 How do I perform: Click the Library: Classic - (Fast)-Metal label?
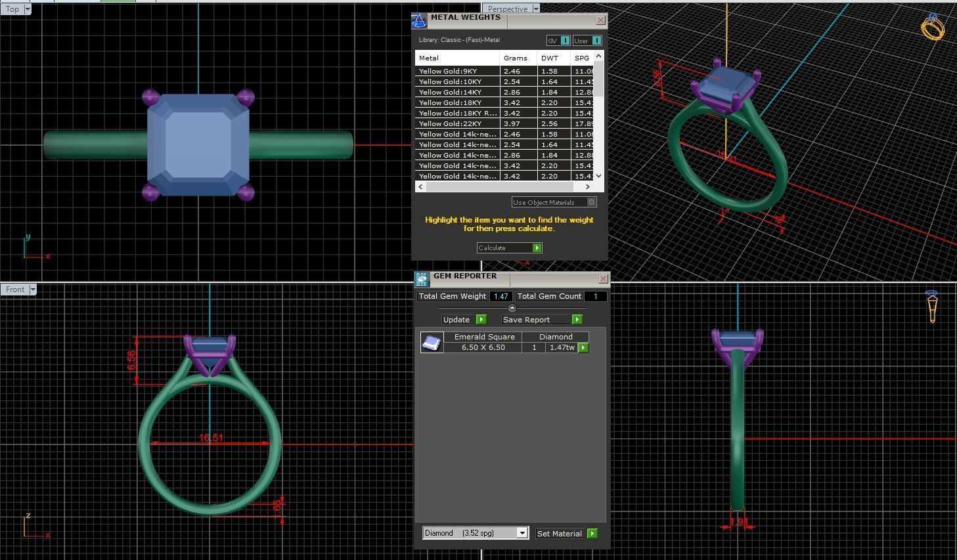pyautogui.click(x=459, y=40)
